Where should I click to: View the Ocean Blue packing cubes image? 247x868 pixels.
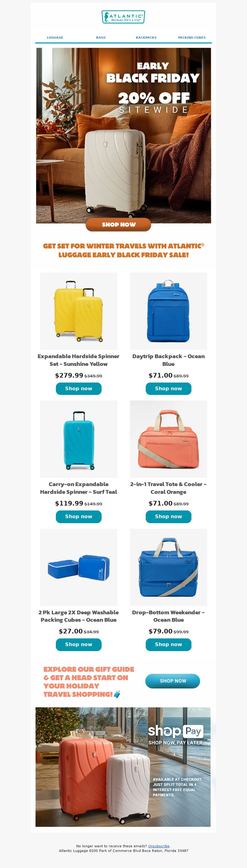pos(78,567)
